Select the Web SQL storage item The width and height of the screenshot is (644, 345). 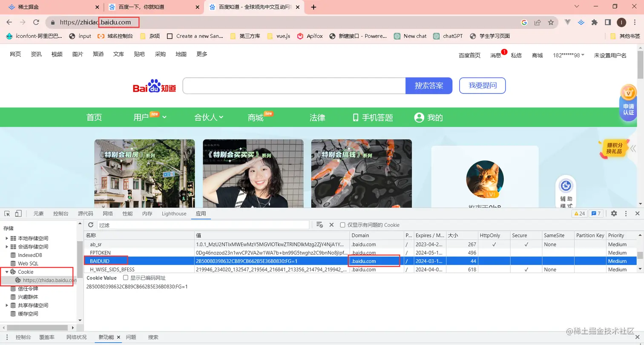[24, 264]
